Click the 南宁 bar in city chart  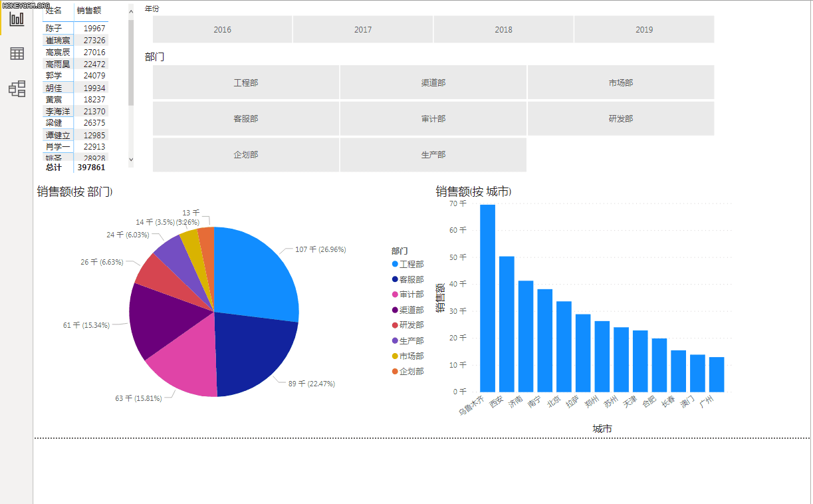pyautogui.click(x=545, y=340)
